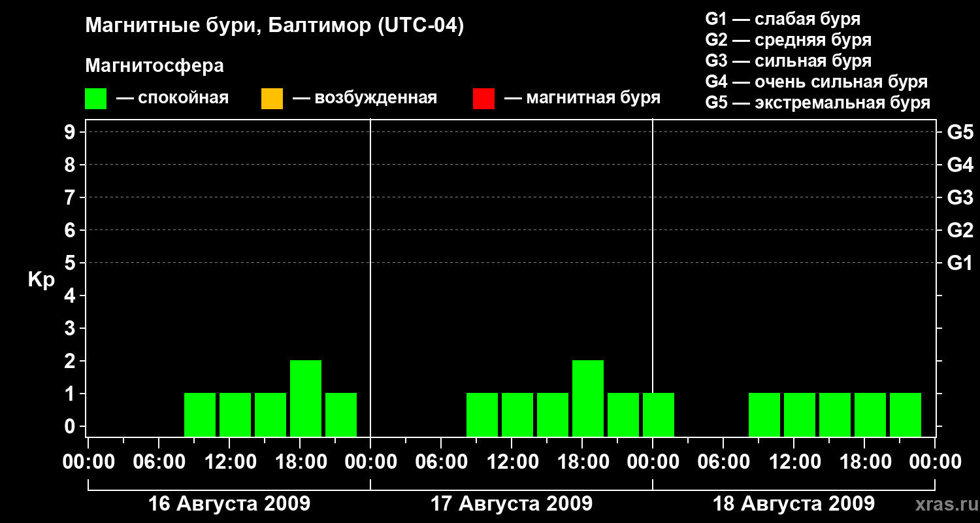This screenshot has height=523, width=980.
Task: Click the first green bar on 16 August
Action: pyautogui.click(x=200, y=415)
